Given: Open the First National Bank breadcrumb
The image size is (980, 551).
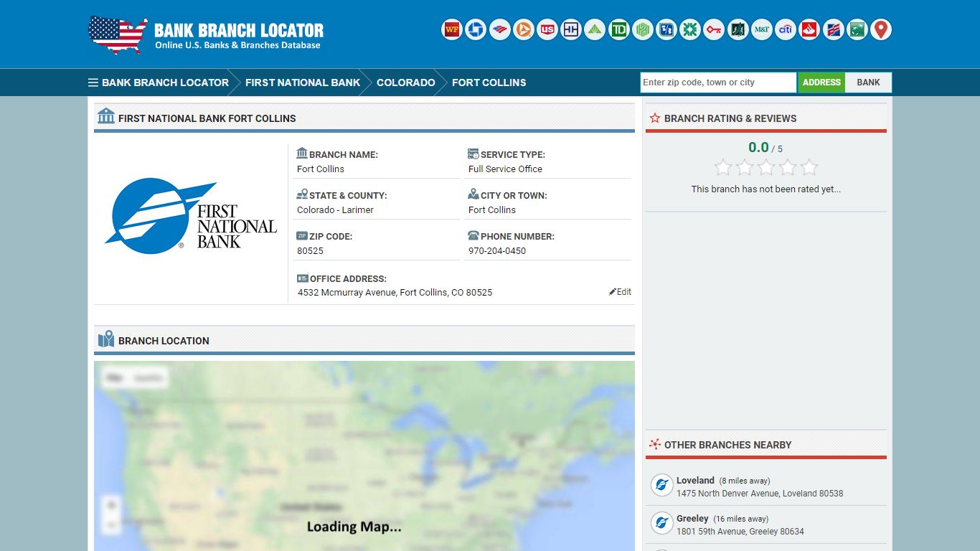Looking at the screenshot, I should (x=303, y=83).
